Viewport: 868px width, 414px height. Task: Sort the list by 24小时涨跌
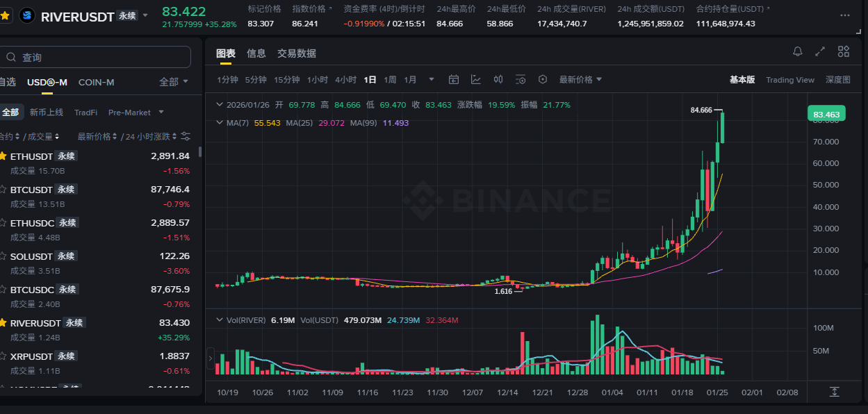150,136
